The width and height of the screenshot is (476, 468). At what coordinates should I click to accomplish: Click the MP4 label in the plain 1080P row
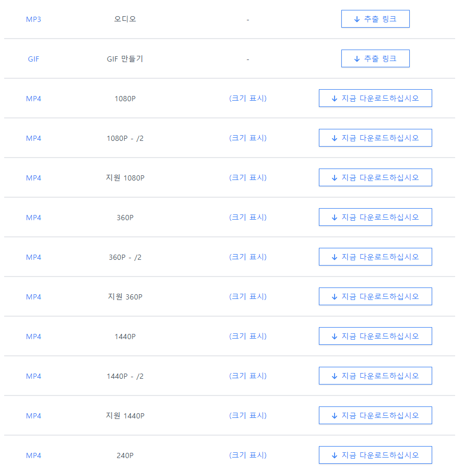pyautogui.click(x=33, y=99)
